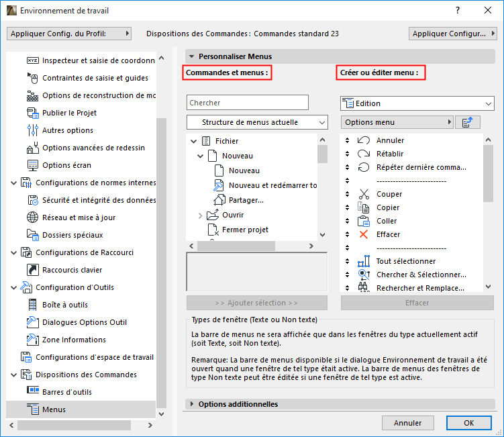Select the first separator line in the Edition menu list
This screenshot has width=504, height=437.
pyautogui.click(x=411, y=181)
